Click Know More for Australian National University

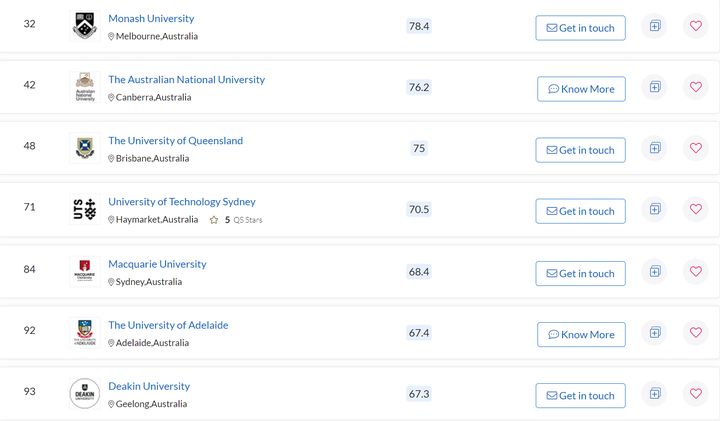pos(581,89)
